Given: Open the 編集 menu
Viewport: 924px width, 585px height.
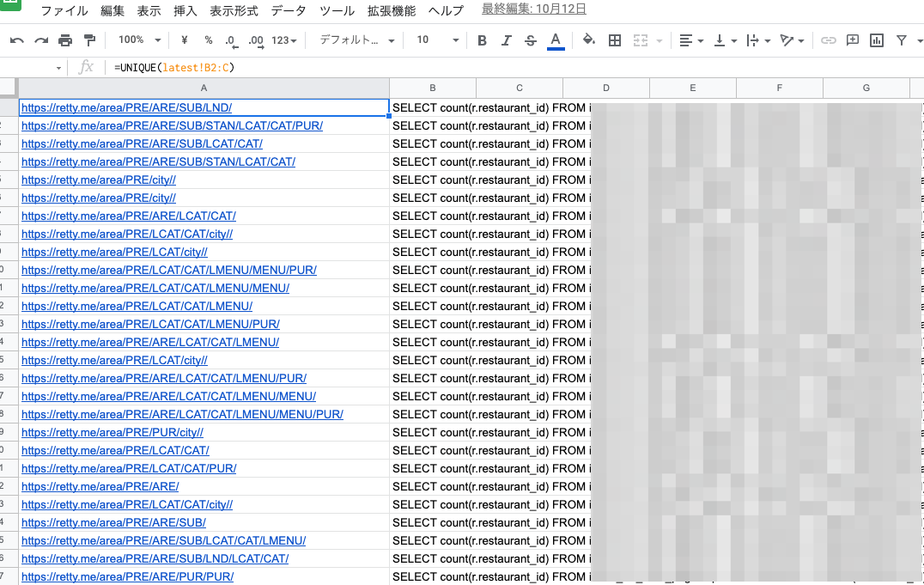Looking at the screenshot, I should (112, 10).
